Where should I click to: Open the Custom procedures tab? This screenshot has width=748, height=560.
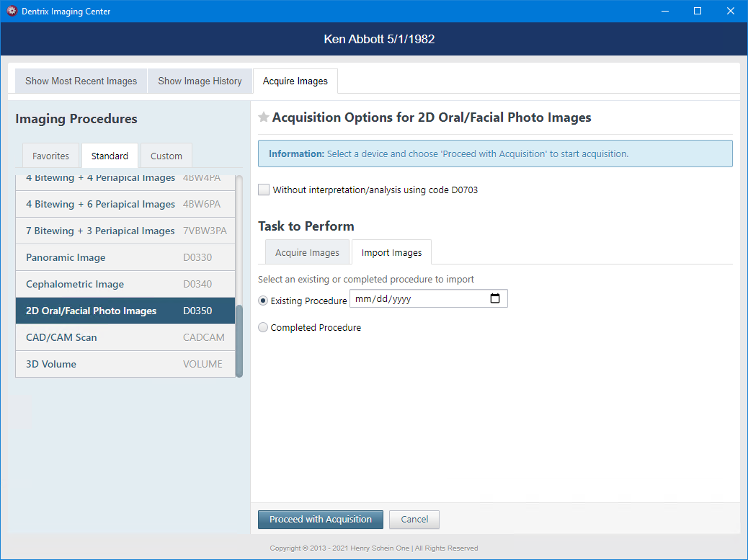pos(166,156)
